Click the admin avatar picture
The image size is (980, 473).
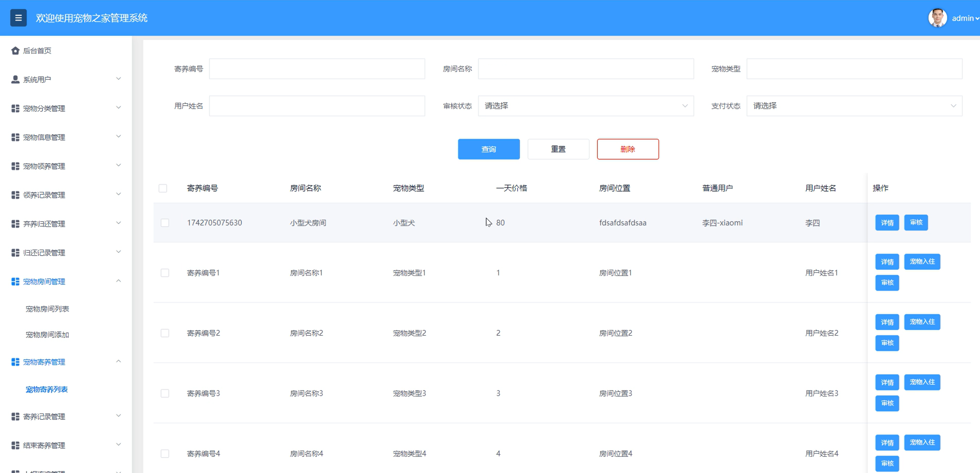pos(937,18)
